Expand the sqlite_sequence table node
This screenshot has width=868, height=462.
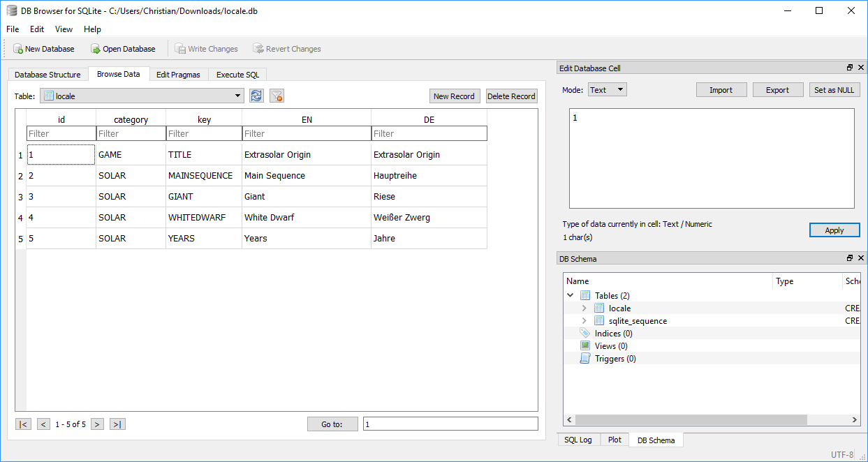(x=584, y=321)
